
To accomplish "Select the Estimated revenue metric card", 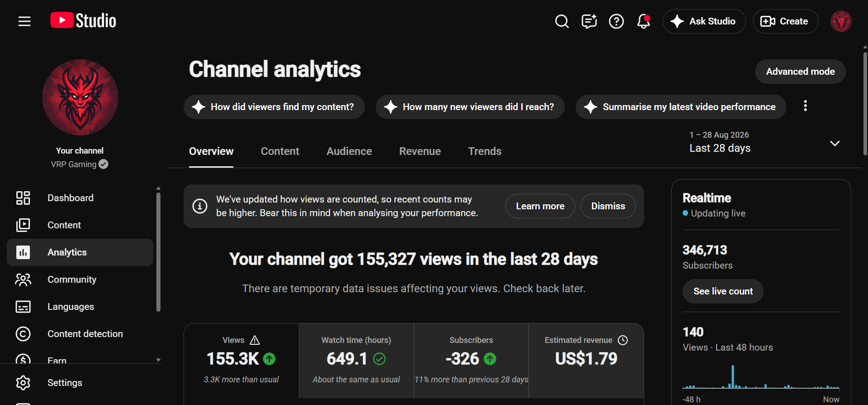I will pyautogui.click(x=586, y=361).
